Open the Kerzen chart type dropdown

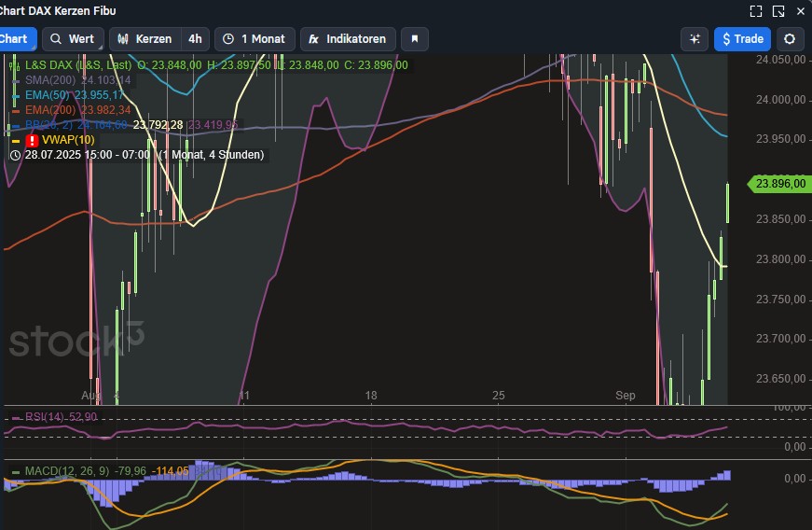pyautogui.click(x=144, y=39)
